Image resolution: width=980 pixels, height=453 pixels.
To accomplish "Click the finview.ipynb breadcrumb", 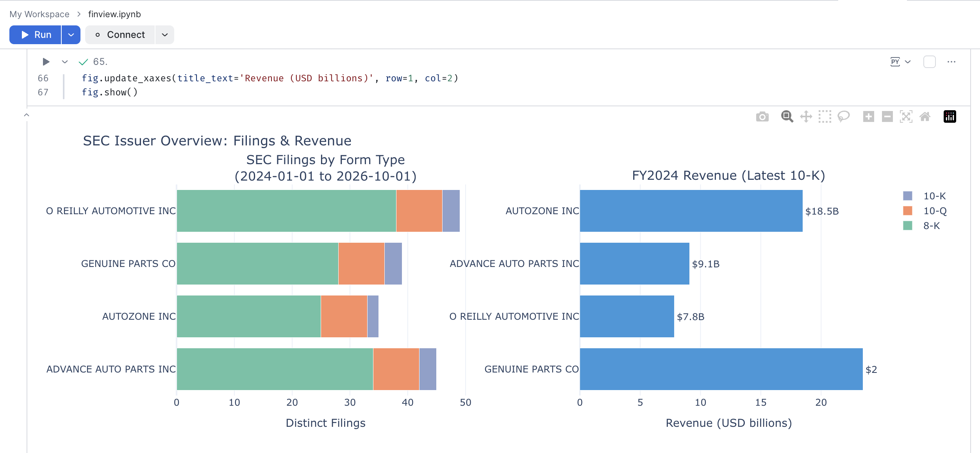I will (114, 14).
